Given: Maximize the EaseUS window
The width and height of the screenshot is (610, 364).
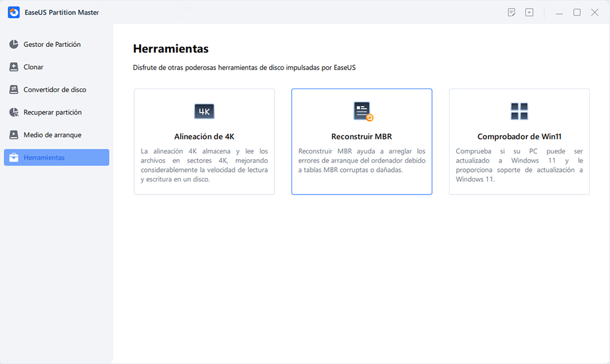Looking at the screenshot, I should click(577, 12).
